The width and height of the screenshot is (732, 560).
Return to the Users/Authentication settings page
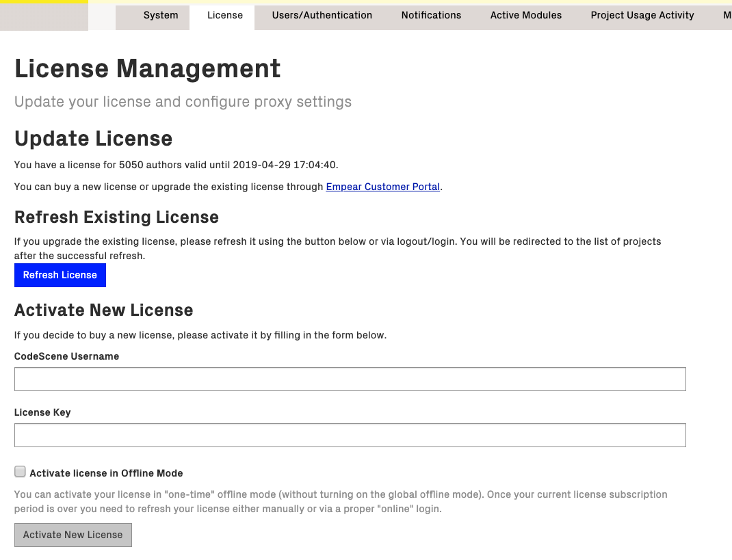click(x=322, y=15)
